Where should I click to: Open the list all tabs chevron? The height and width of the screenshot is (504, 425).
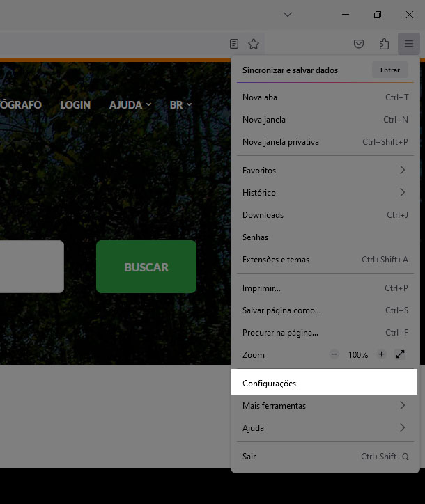pyautogui.click(x=288, y=14)
